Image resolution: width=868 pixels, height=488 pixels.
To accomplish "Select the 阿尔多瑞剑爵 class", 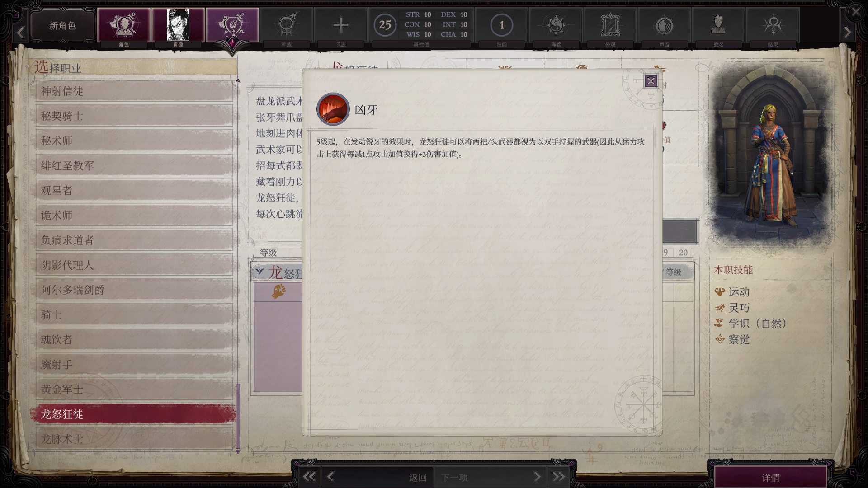I will click(134, 290).
